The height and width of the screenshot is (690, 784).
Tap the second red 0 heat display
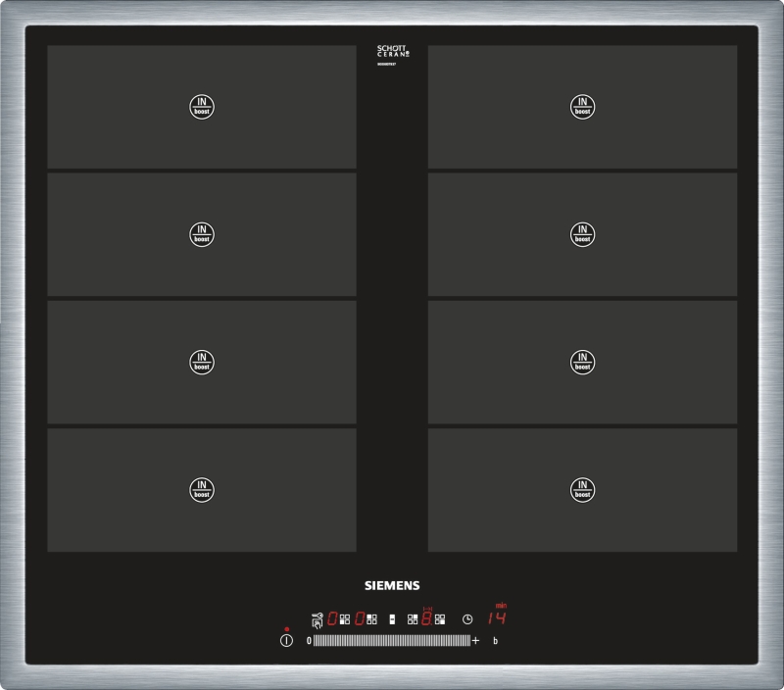click(360, 618)
